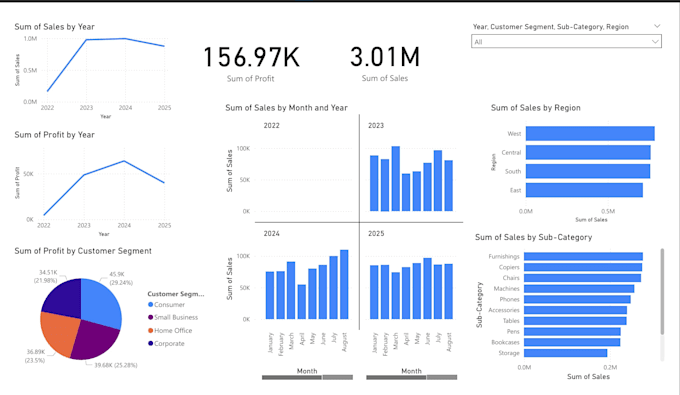The height and width of the screenshot is (395, 680).
Task: Select the August bar in 2024 panel
Action: pyautogui.click(x=344, y=284)
